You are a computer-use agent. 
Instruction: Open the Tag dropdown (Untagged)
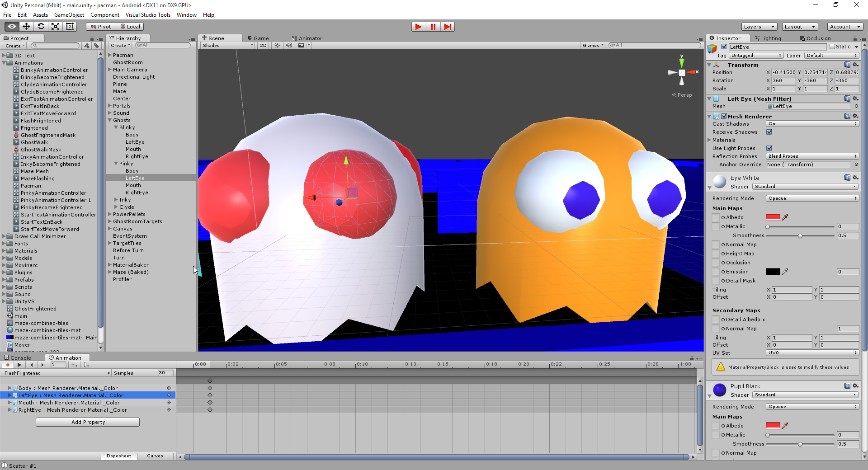coord(756,56)
